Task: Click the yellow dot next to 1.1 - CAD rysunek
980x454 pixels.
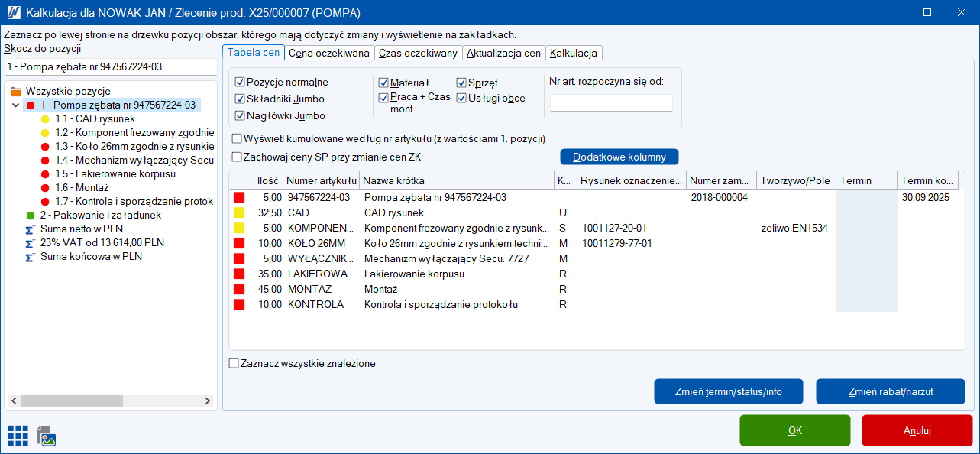Action: 45,118
